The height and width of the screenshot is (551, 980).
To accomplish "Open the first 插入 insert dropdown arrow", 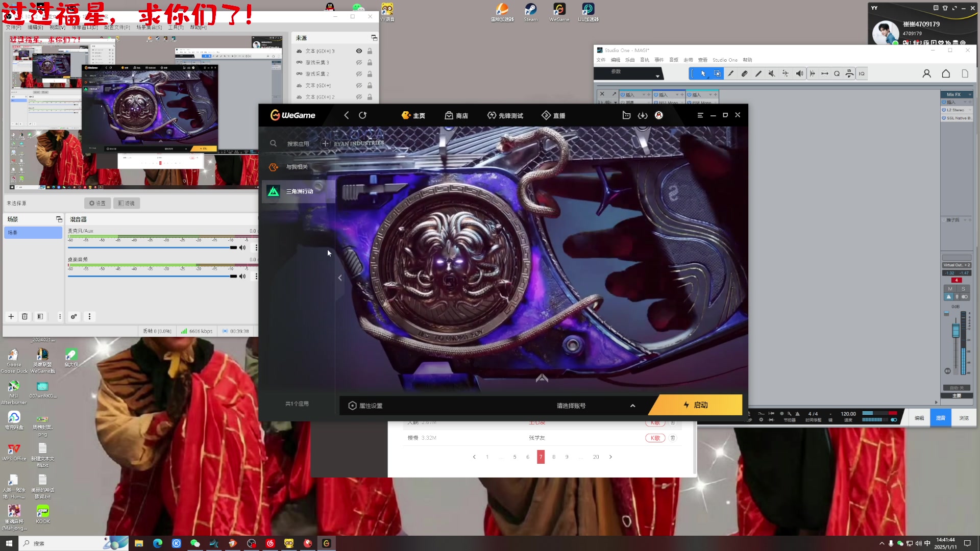I will tap(644, 95).
